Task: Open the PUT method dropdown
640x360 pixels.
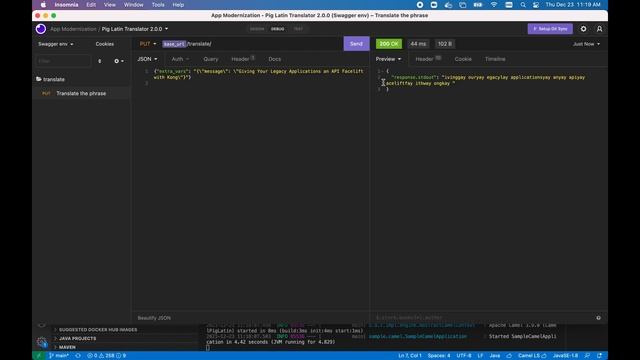Action: click(x=148, y=44)
